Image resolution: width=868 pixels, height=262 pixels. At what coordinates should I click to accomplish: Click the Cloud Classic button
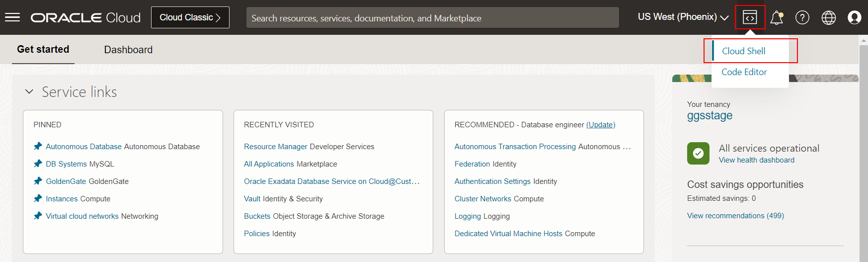(x=190, y=17)
